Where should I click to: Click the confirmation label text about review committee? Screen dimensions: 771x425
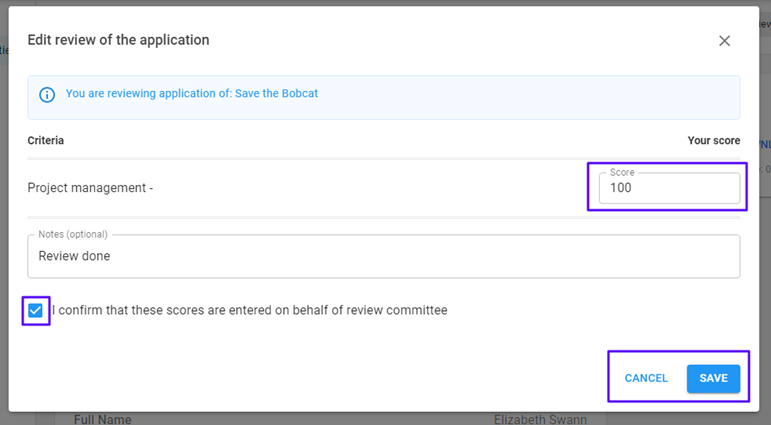pos(250,310)
